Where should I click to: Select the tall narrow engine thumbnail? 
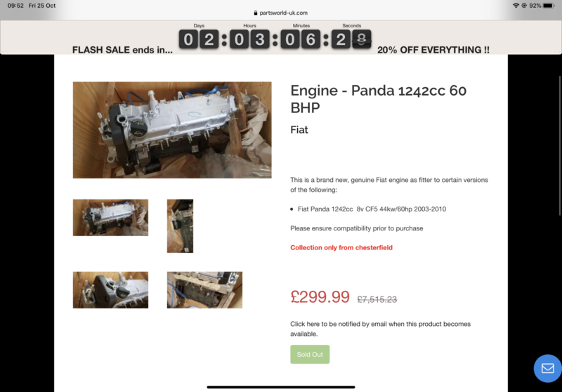coord(180,226)
